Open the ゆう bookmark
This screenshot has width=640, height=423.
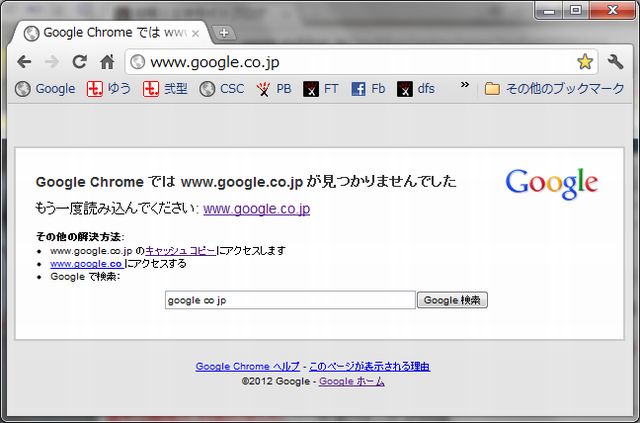(109, 89)
